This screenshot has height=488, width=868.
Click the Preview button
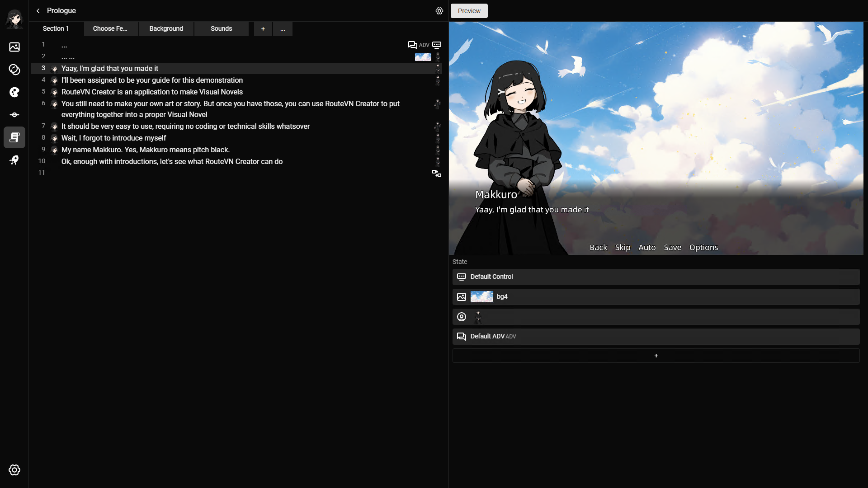(469, 11)
